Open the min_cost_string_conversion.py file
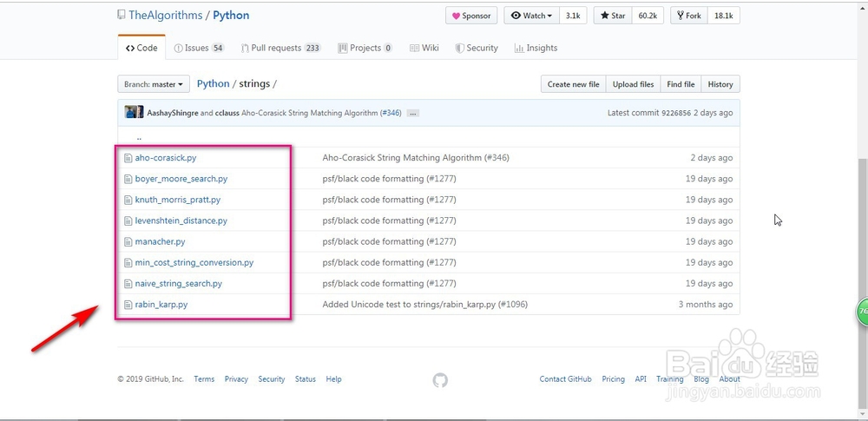 click(x=194, y=262)
